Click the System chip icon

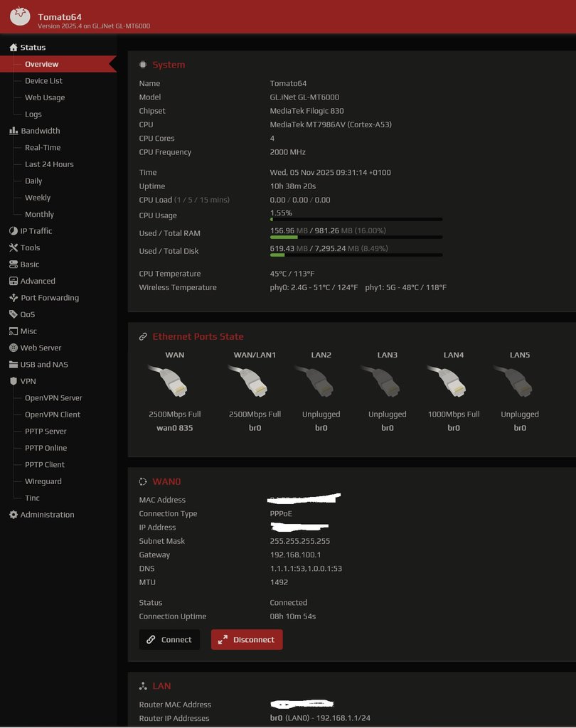pyautogui.click(x=143, y=65)
